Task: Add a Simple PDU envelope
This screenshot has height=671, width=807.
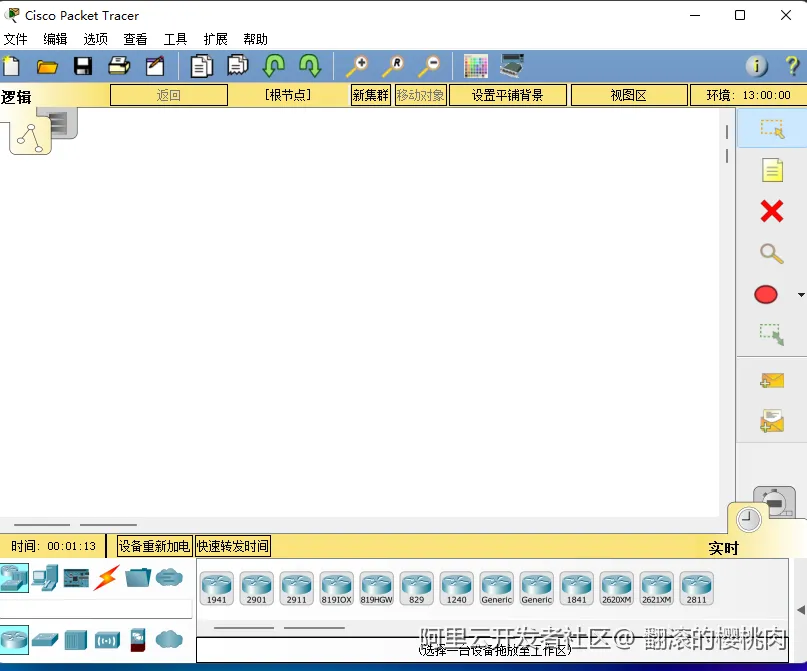Action: 772,380
